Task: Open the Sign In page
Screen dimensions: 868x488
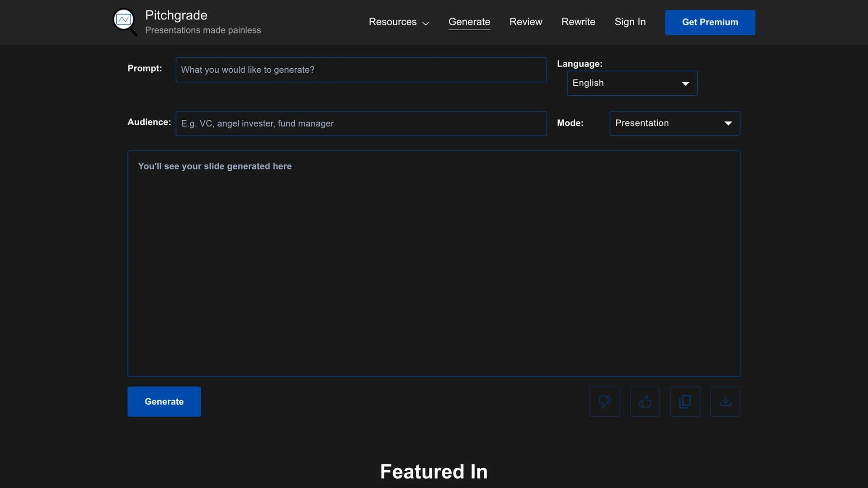Action: click(x=630, y=22)
